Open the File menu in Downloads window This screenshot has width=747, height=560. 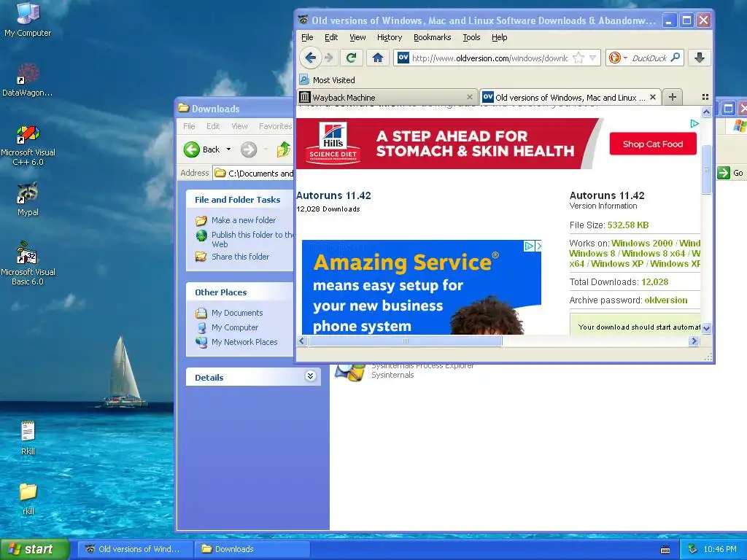pos(189,126)
